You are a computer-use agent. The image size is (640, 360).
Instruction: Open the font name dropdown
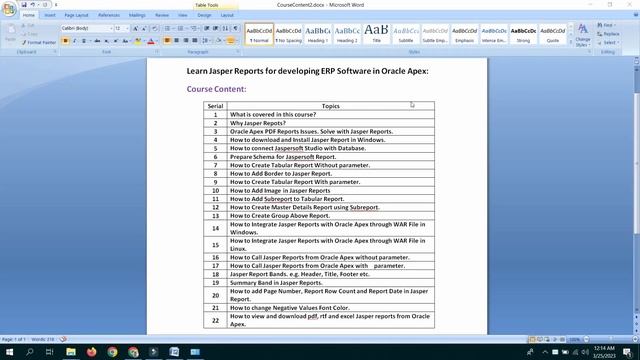point(111,28)
